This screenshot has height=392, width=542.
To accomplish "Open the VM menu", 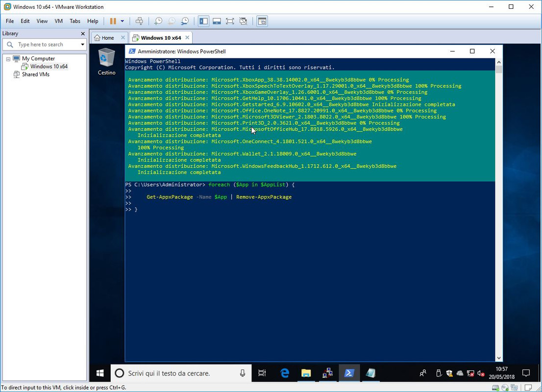I will coord(58,21).
